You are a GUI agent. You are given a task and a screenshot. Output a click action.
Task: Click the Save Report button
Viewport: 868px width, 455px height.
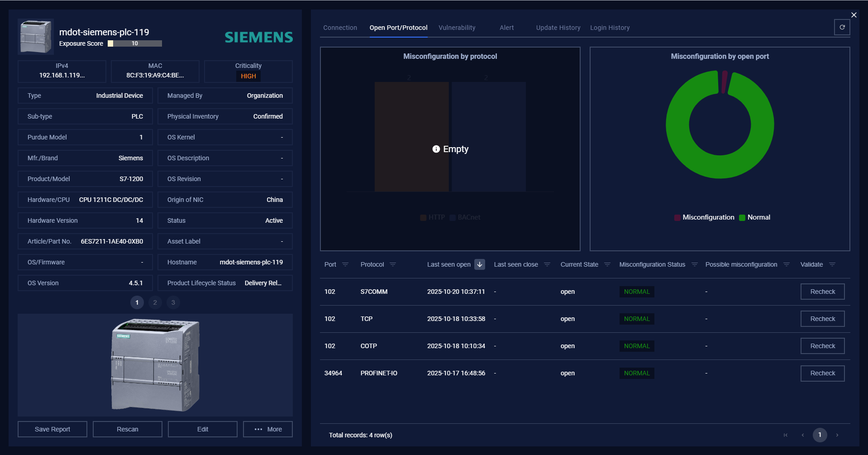(x=52, y=429)
